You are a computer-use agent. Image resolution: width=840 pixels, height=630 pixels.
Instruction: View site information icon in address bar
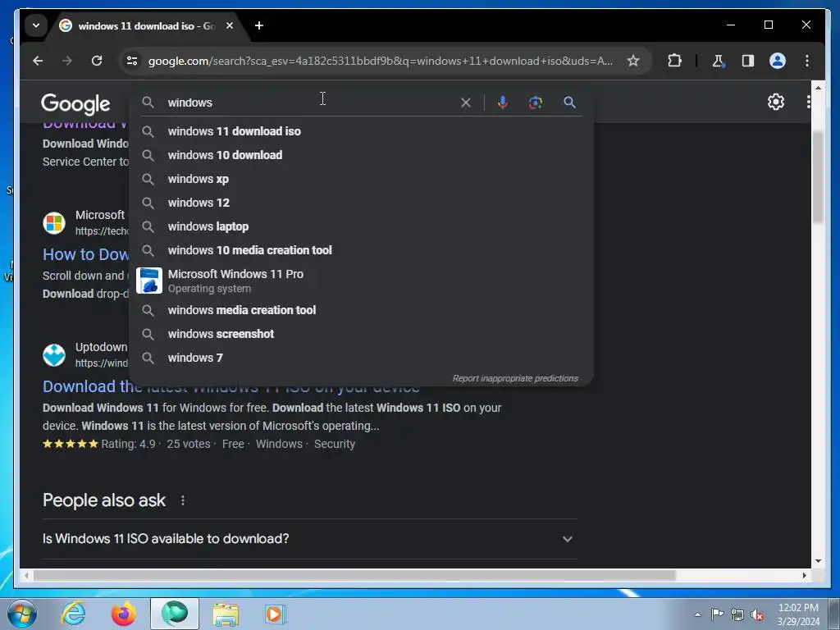[x=132, y=61]
